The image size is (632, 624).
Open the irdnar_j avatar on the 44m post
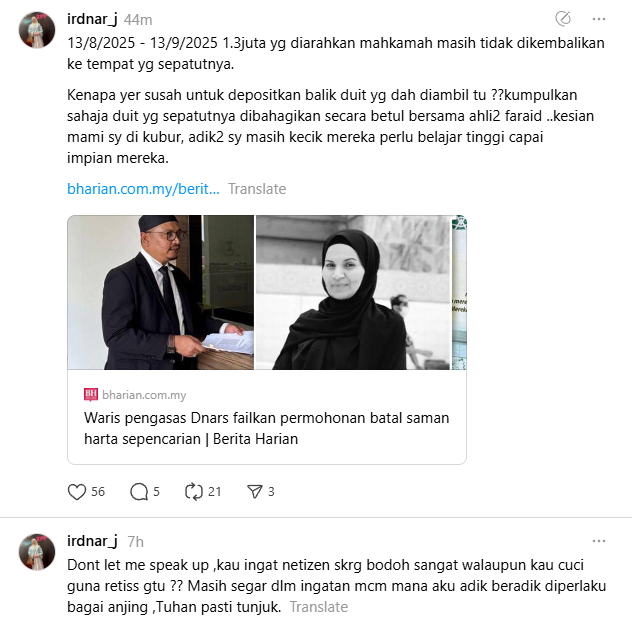click(x=37, y=30)
